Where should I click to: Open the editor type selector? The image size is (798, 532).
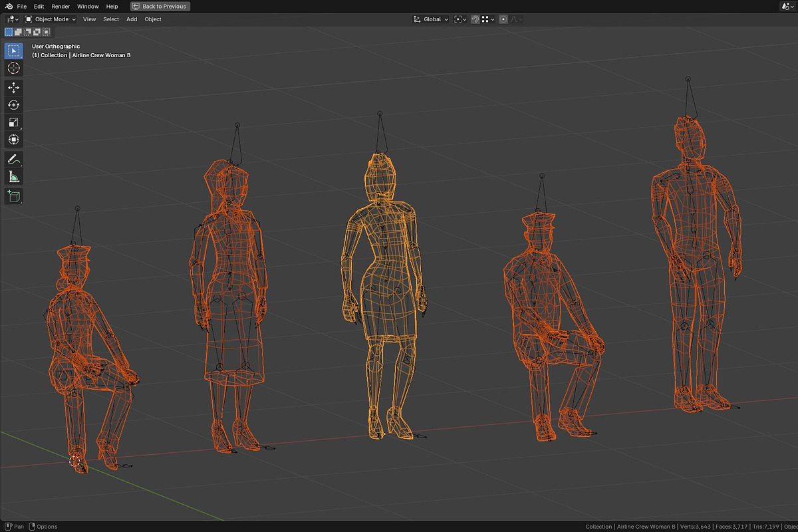(x=13, y=19)
